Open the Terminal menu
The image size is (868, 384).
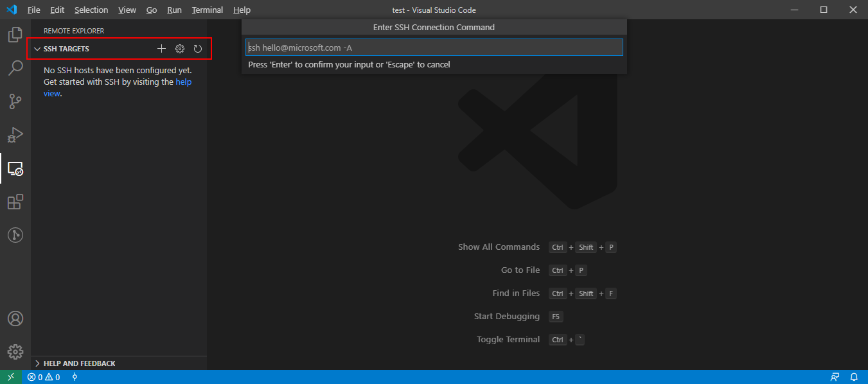208,10
